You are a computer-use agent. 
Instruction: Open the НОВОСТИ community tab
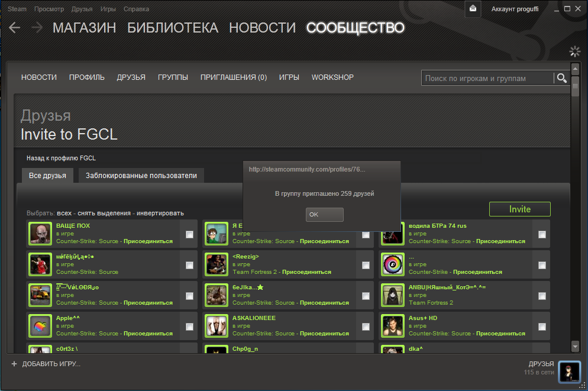click(39, 77)
